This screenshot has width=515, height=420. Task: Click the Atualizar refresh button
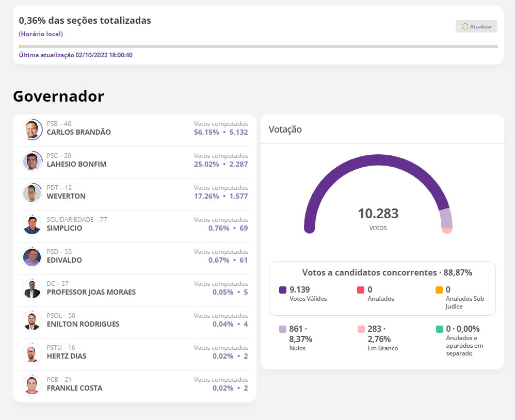pyautogui.click(x=476, y=26)
